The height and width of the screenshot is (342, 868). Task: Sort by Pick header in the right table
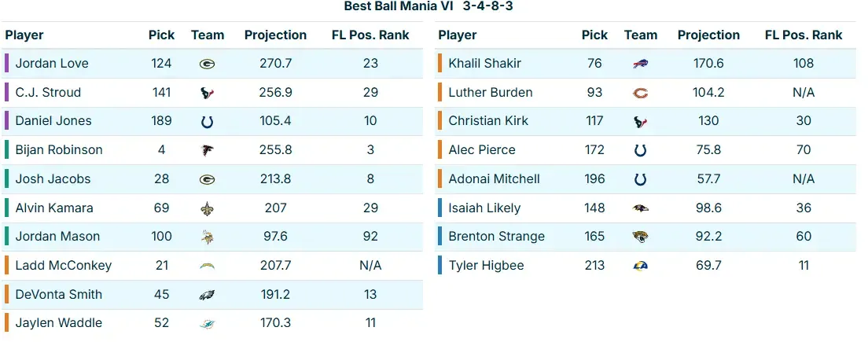tap(594, 35)
